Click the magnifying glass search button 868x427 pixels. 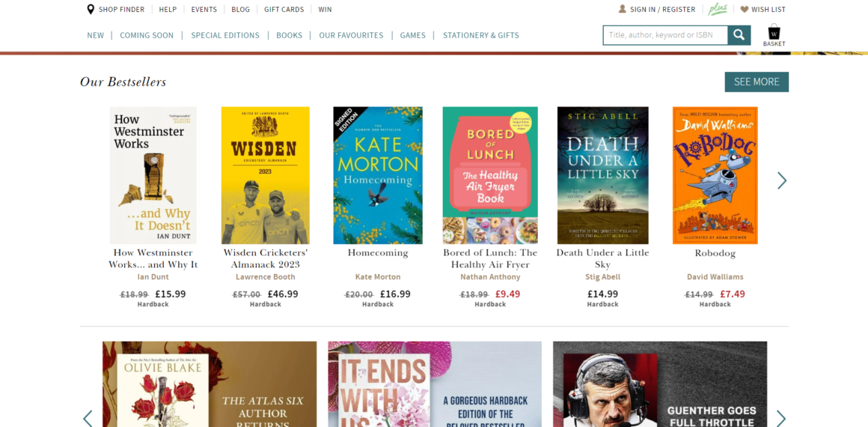point(739,35)
